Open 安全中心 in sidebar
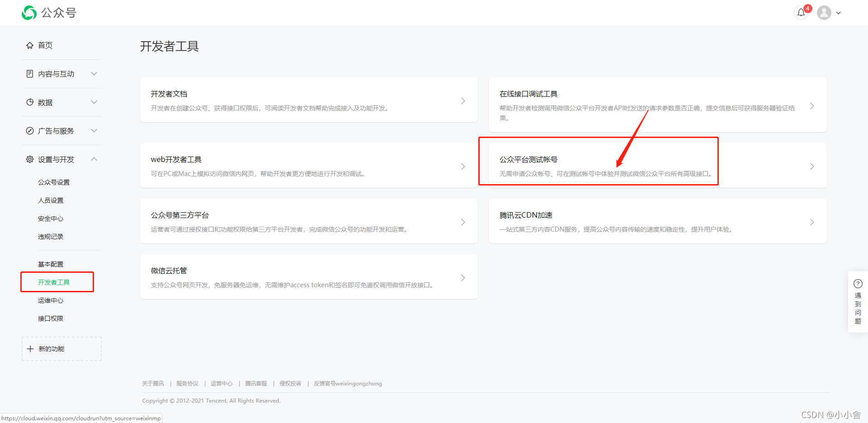This screenshot has width=868, height=423. (51, 219)
